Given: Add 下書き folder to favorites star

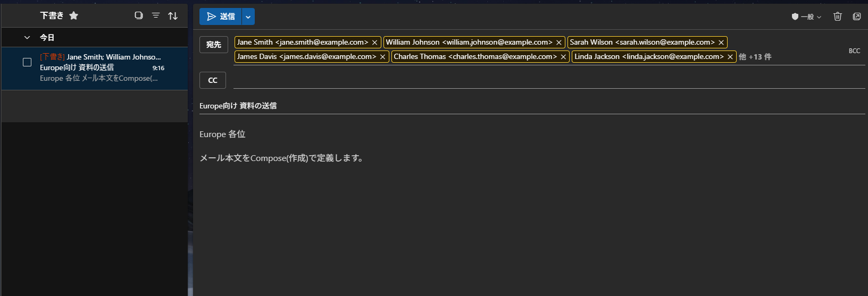Looking at the screenshot, I should (74, 16).
